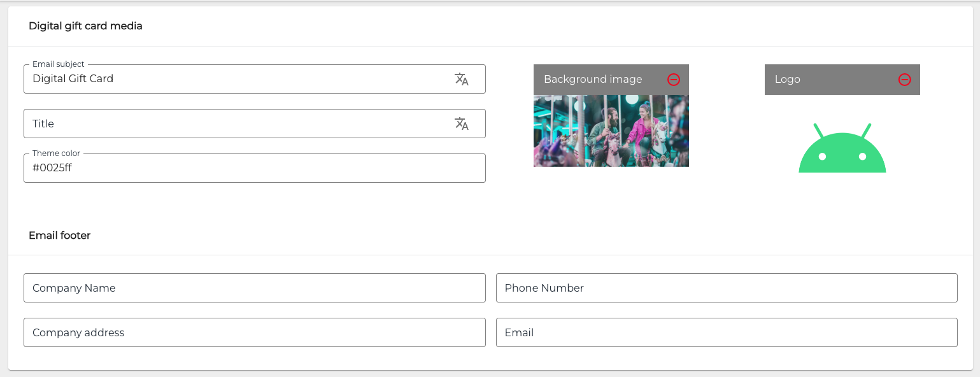Viewport: 980px width, 377px height.
Task: Edit the Theme color hex value field
Action: click(x=255, y=168)
